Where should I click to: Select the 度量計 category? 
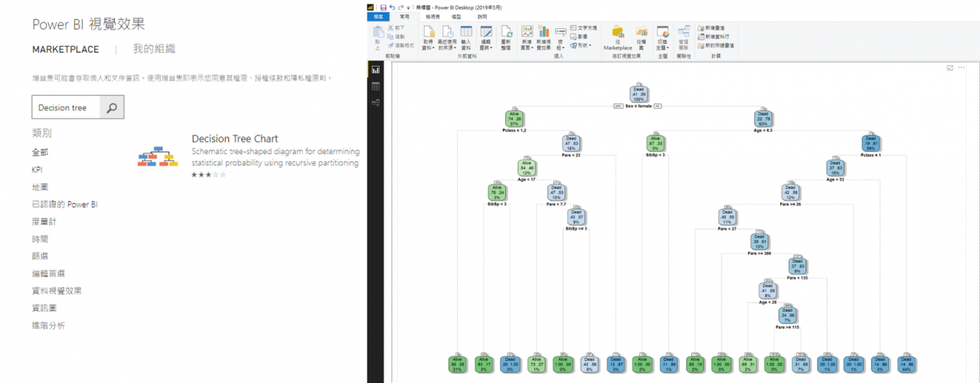coord(44,221)
